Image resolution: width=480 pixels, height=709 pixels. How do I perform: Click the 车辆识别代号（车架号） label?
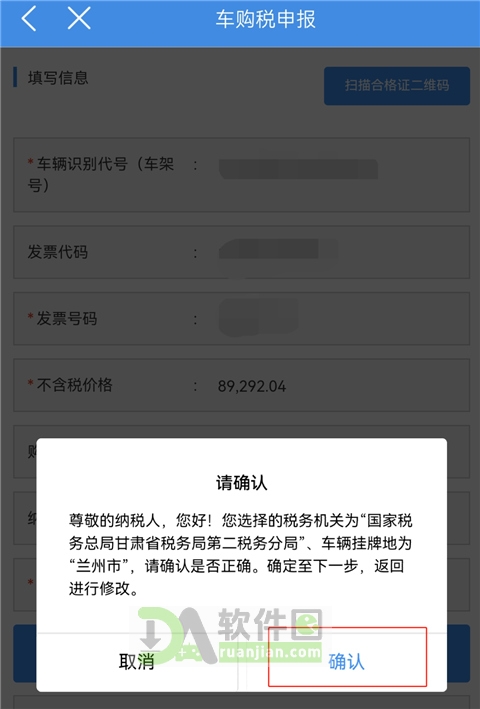(x=100, y=174)
